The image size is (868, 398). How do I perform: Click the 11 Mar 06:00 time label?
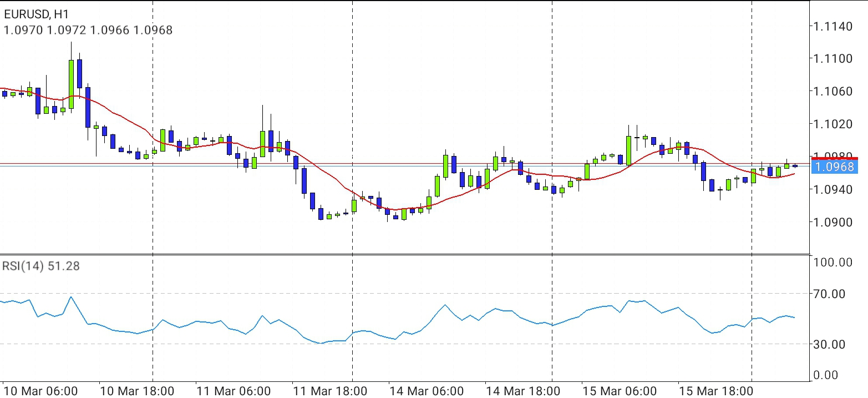(x=234, y=391)
